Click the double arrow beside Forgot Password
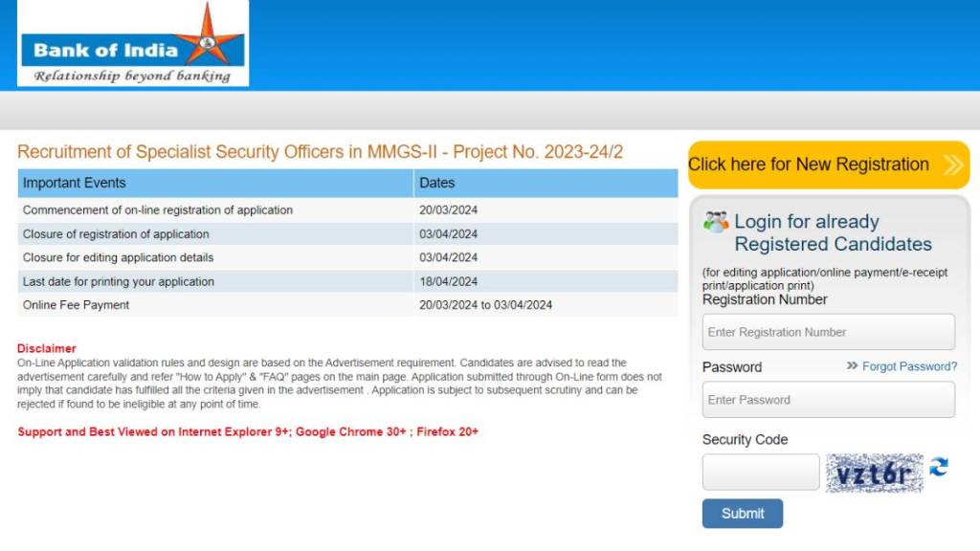 (x=852, y=366)
